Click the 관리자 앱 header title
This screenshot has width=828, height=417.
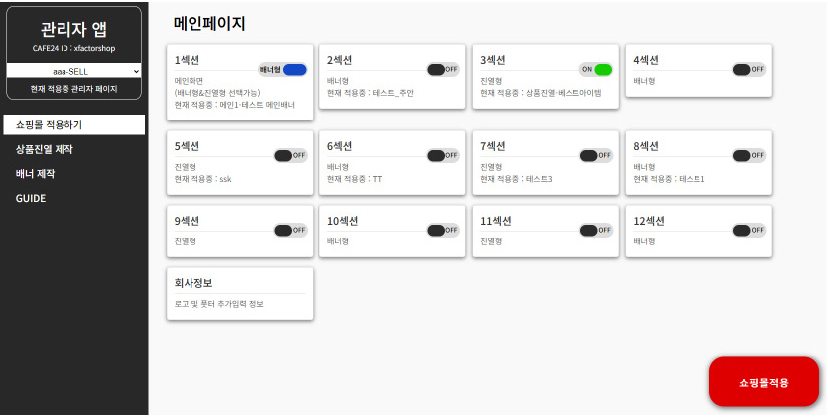click(74, 29)
